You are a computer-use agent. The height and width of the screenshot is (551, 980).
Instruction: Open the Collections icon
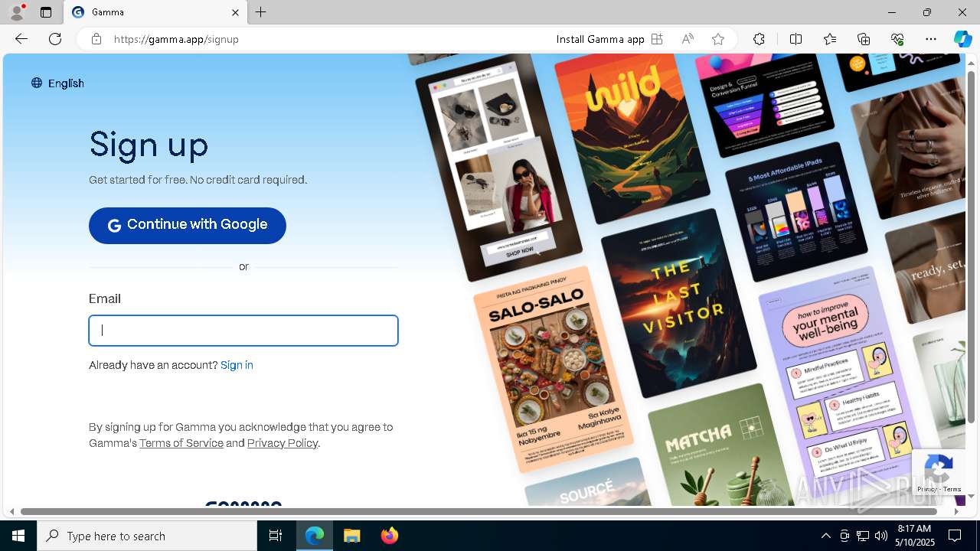(x=864, y=39)
